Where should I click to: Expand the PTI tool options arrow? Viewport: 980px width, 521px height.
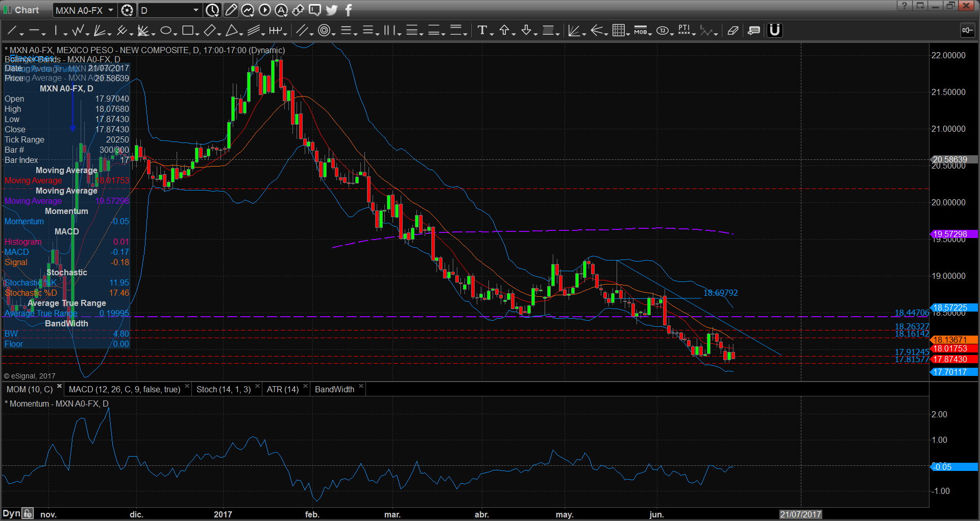click(x=694, y=34)
